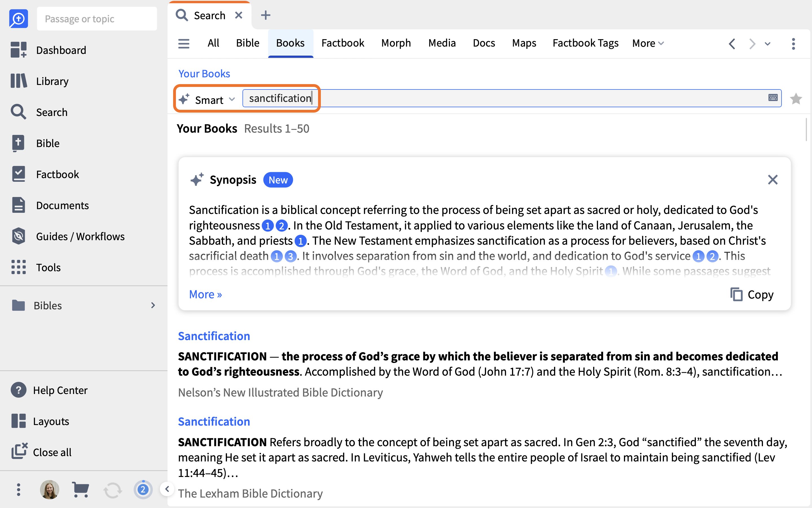Switch to the All search tab
Viewport: 812px width, 508px height.
coord(213,43)
